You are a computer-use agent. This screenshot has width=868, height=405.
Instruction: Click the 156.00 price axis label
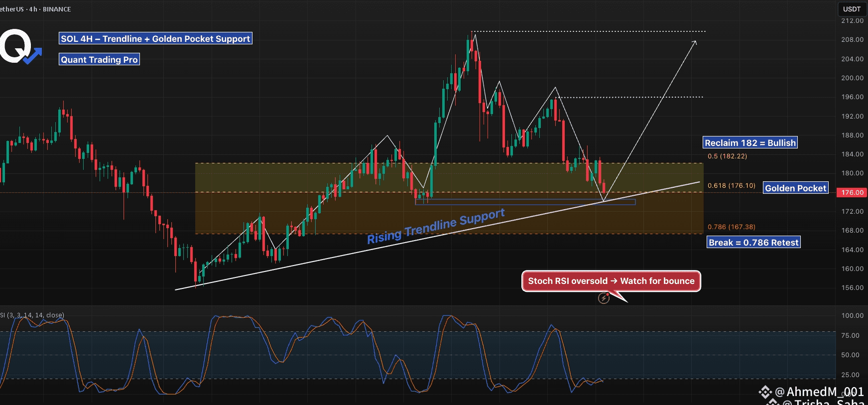tap(852, 287)
